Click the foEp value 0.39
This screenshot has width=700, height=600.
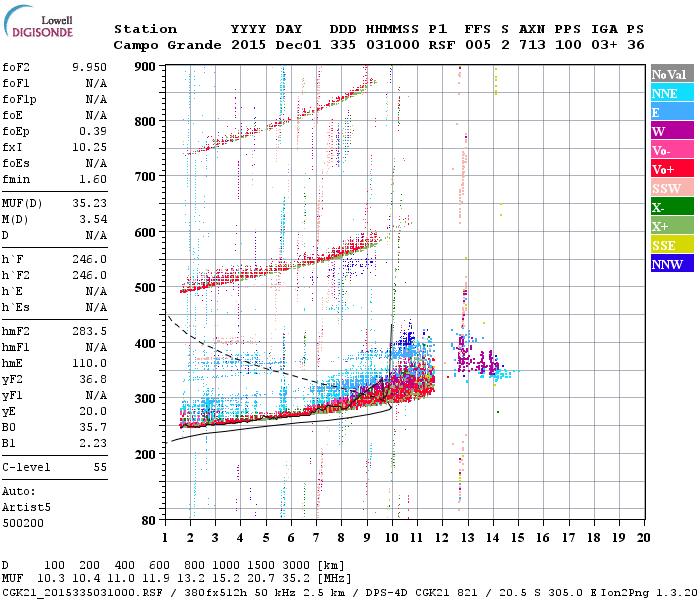[x=93, y=131]
